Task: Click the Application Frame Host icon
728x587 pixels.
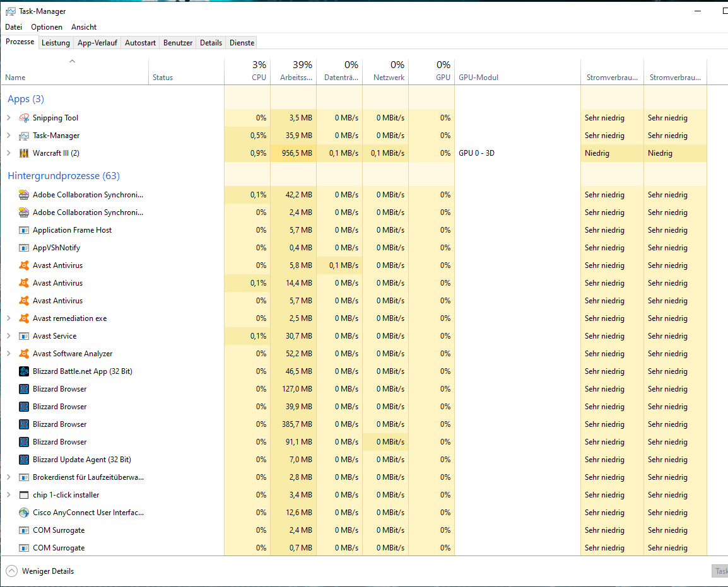Action: (24, 230)
